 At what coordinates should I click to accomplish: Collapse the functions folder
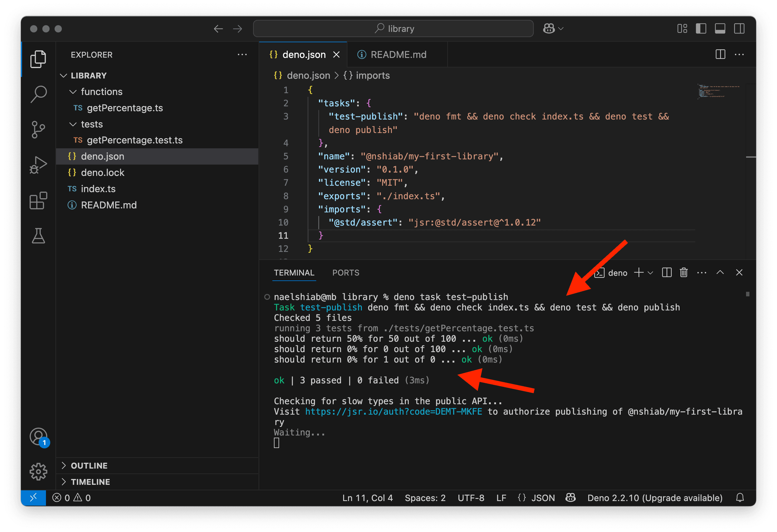[73, 92]
